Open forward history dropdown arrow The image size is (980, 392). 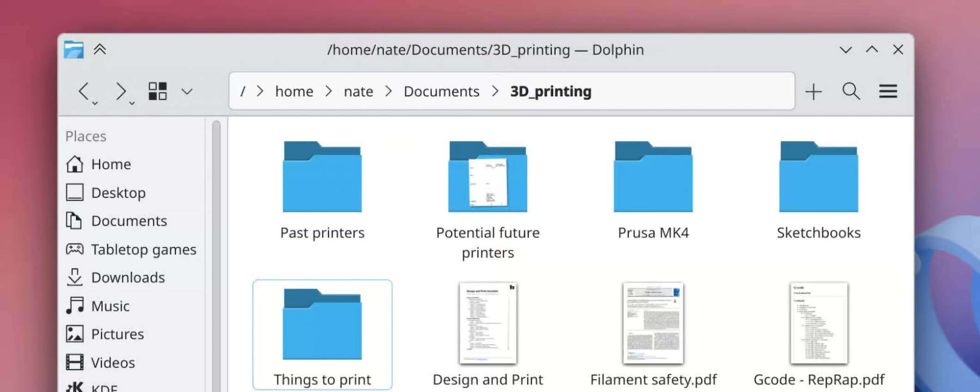(x=132, y=103)
